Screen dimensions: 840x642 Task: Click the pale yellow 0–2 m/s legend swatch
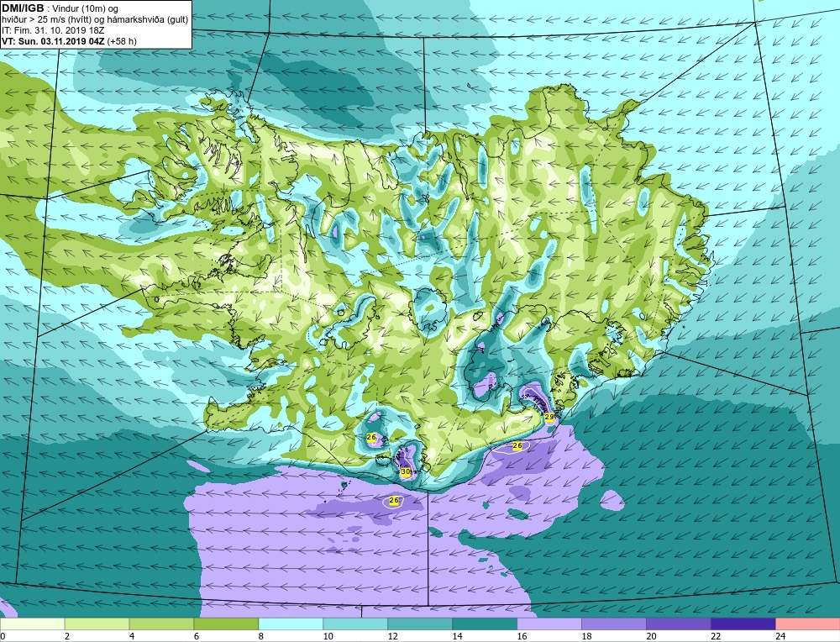33,624
